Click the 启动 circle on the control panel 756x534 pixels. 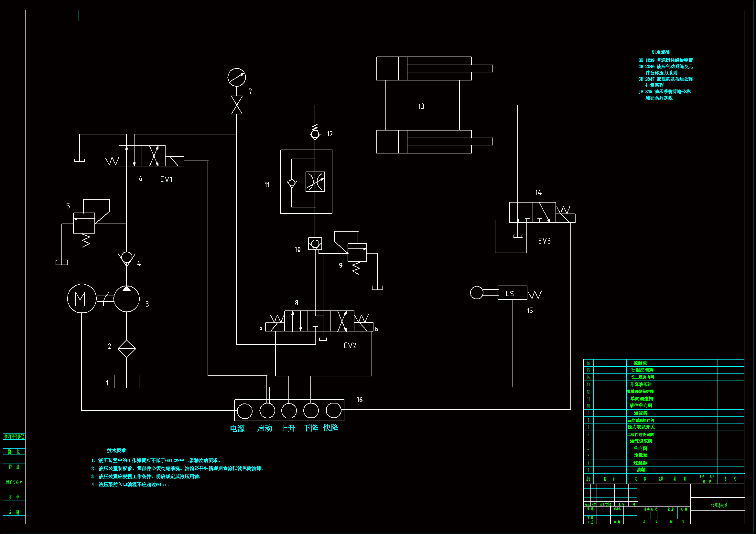[x=267, y=411]
